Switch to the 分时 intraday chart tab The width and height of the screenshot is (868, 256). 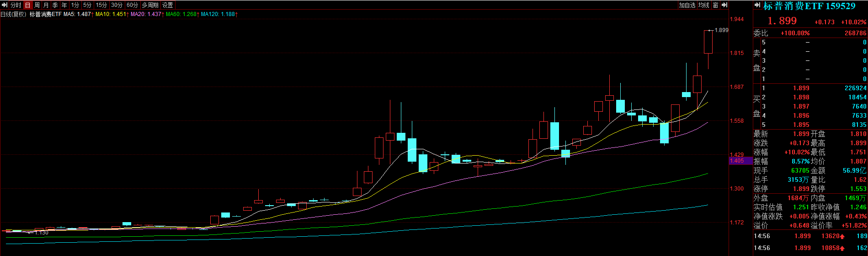tap(16, 5)
